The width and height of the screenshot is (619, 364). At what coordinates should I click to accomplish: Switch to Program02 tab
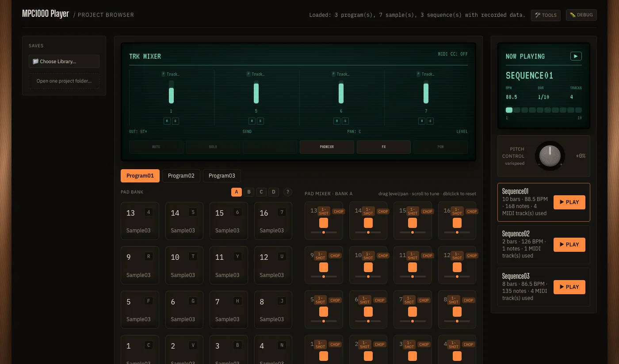tap(181, 176)
